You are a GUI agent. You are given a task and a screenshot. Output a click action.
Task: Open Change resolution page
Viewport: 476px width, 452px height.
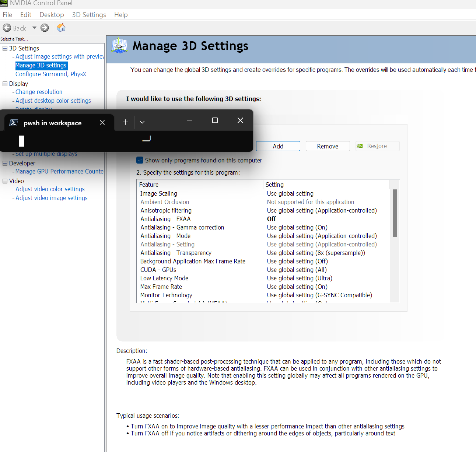click(x=39, y=92)
